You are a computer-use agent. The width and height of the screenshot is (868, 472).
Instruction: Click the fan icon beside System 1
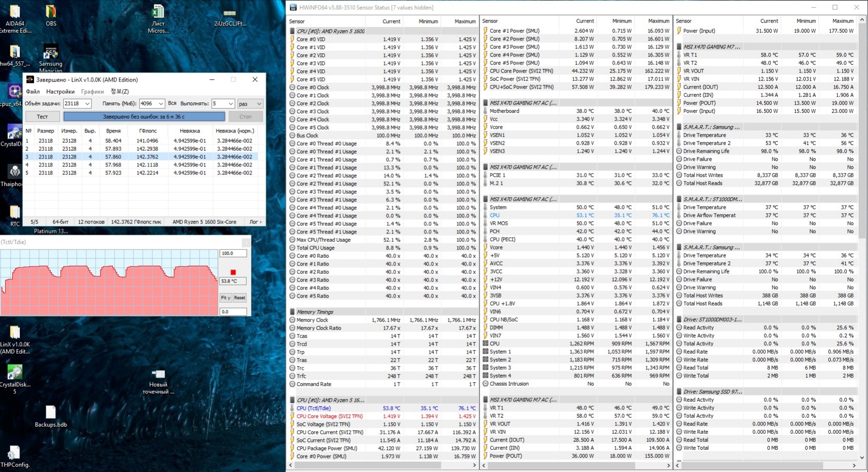pyautogui.click(x=485, y=352)
